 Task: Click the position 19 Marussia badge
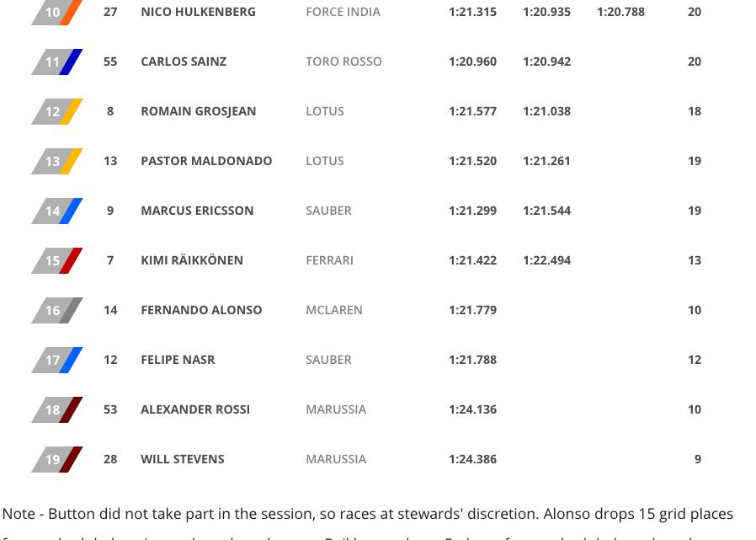tap(56, 460)
